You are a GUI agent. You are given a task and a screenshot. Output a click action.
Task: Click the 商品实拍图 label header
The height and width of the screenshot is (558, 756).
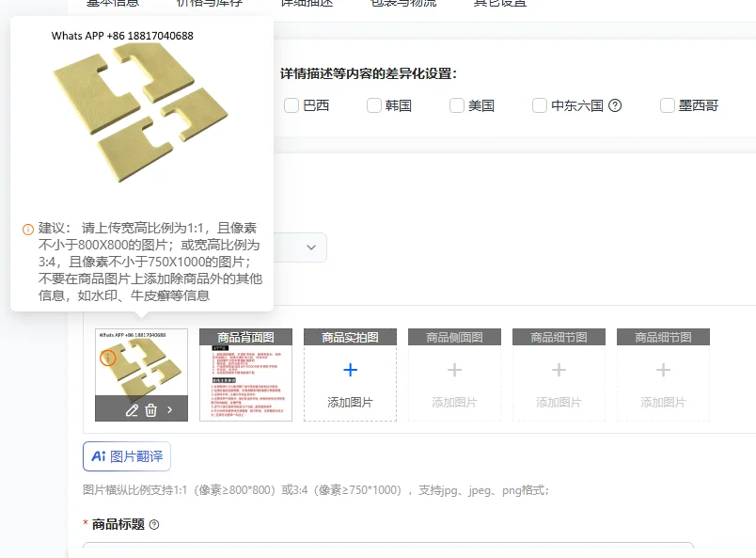pos(350,337)
